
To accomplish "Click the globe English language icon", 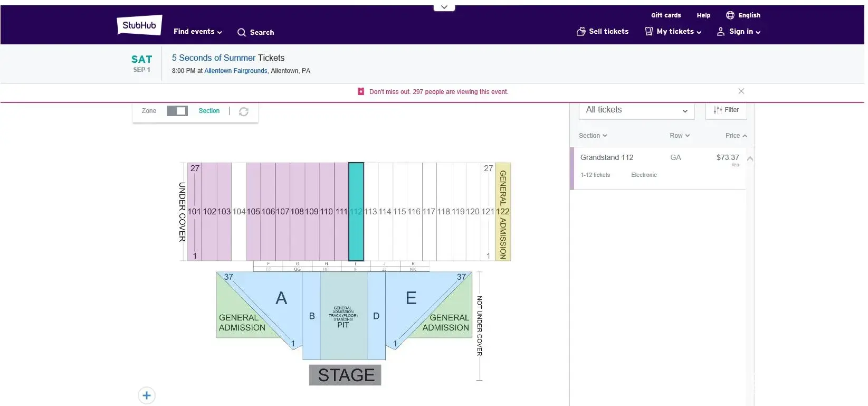I will point(730,15).
